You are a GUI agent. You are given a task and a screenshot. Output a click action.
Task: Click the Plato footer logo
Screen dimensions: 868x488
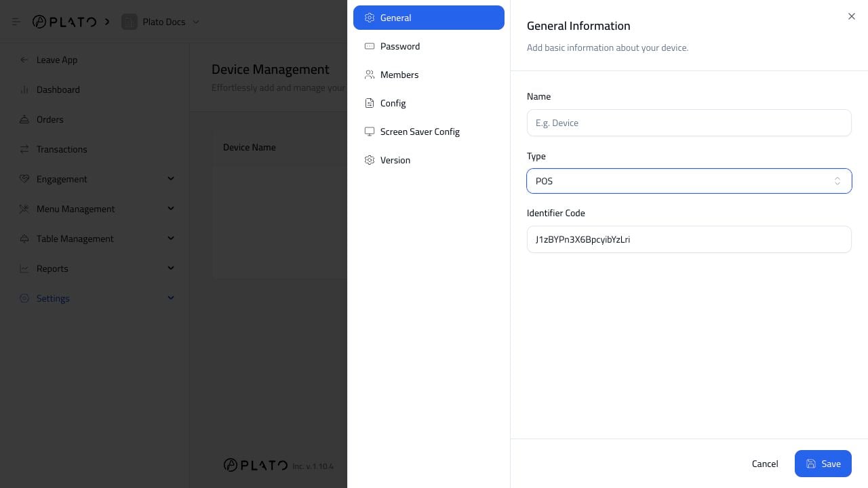pos(256,465)
